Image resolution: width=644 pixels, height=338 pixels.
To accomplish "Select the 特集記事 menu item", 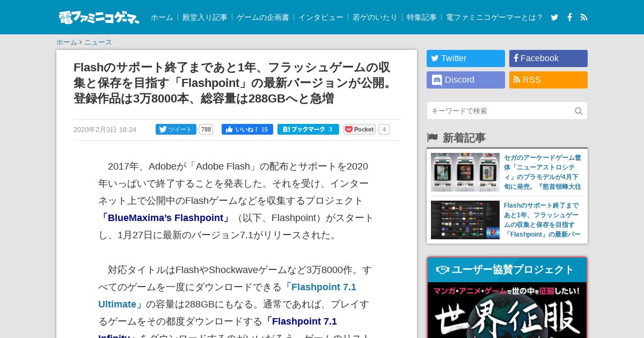I will (x=422, y=17).
